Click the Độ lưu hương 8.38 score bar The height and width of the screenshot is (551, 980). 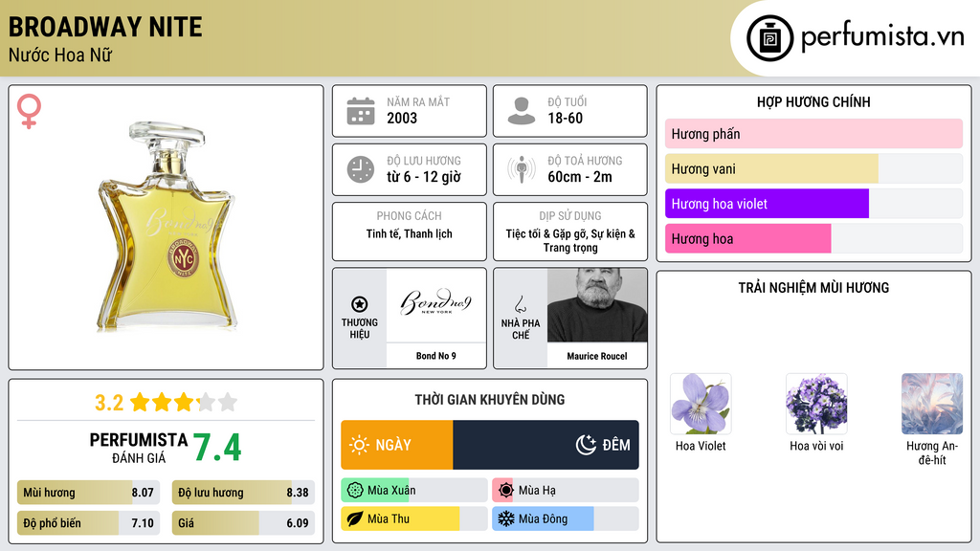click(x=243, y=493)
